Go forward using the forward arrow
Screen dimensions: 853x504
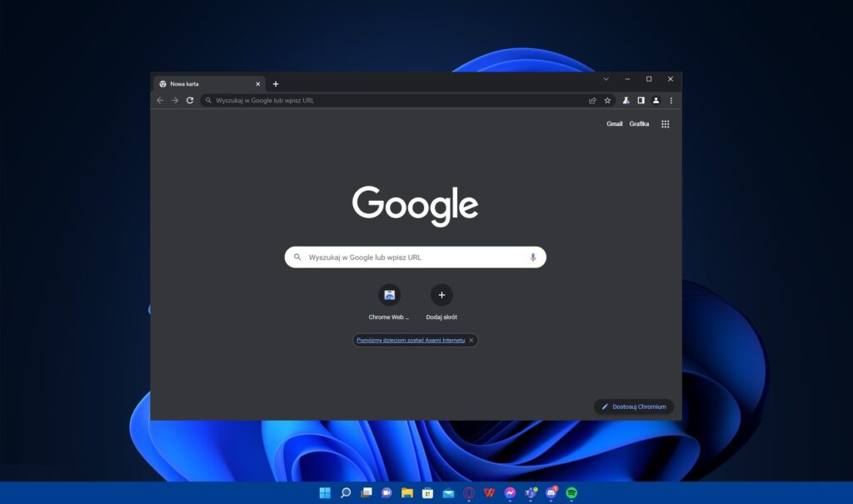tap(175, 100)
